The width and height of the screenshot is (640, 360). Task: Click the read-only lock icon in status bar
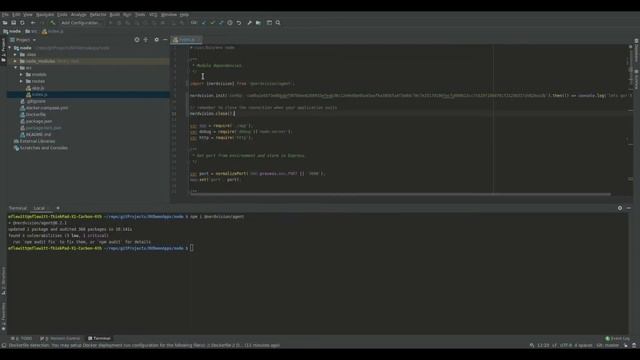tap(626, 345)
